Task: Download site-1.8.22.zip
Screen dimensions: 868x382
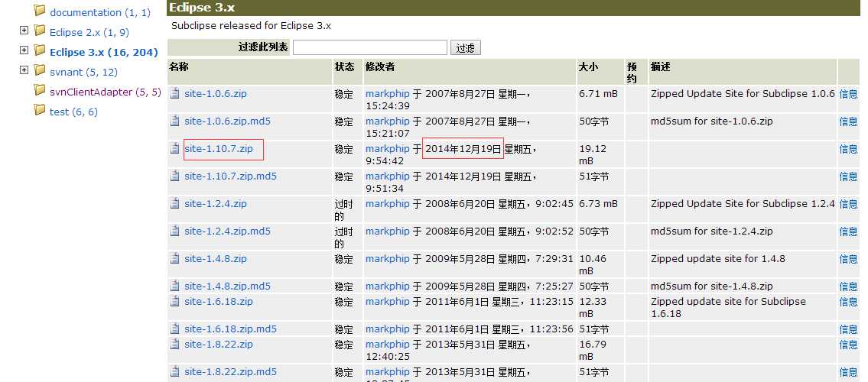Action: click(x=219, y=345)
